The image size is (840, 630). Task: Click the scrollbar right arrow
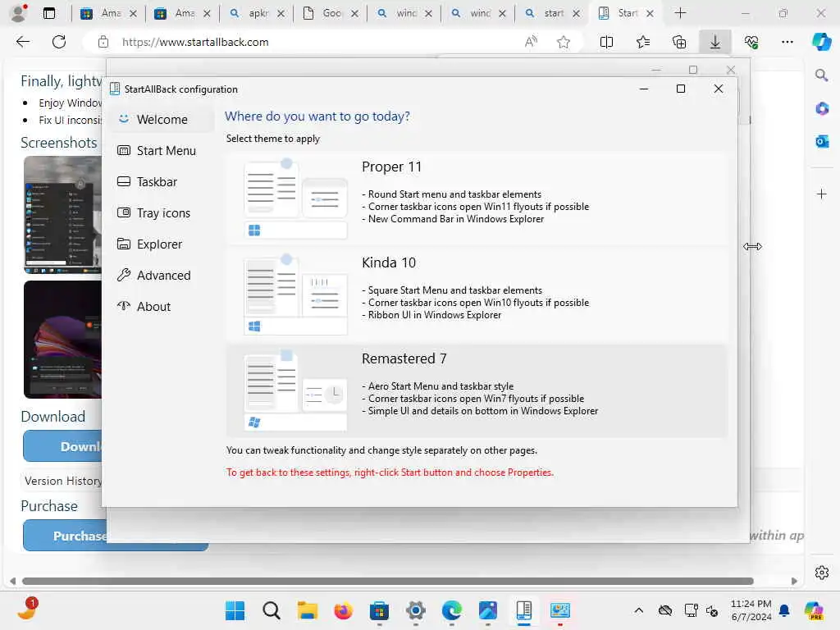click(794, 582)
